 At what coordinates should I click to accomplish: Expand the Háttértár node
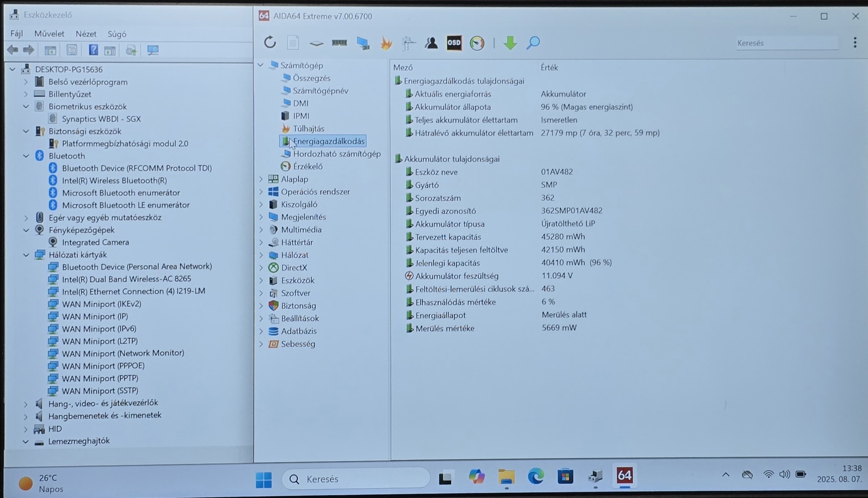(x=261, y=243)
